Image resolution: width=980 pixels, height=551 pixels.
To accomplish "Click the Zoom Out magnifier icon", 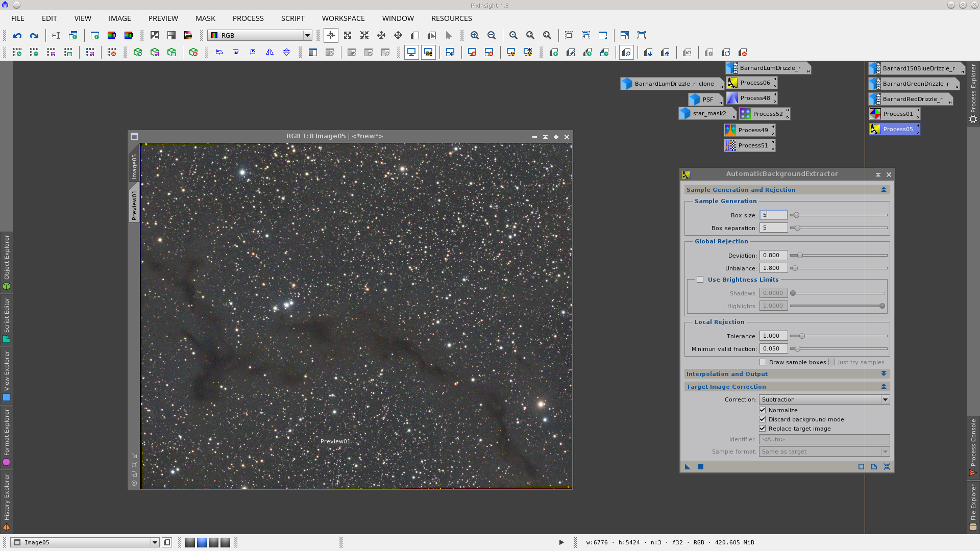I will 492,36.
